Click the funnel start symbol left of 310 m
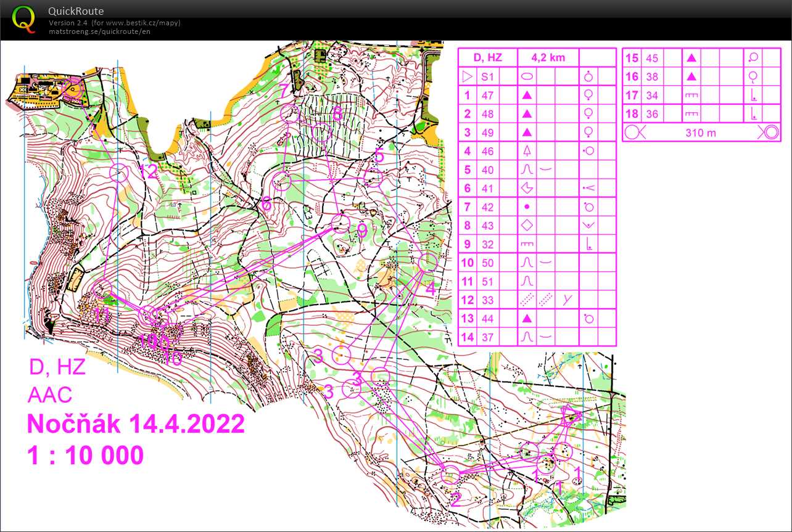Image resolution: width=792 pixels, height=532 pixels. point(632,132)
